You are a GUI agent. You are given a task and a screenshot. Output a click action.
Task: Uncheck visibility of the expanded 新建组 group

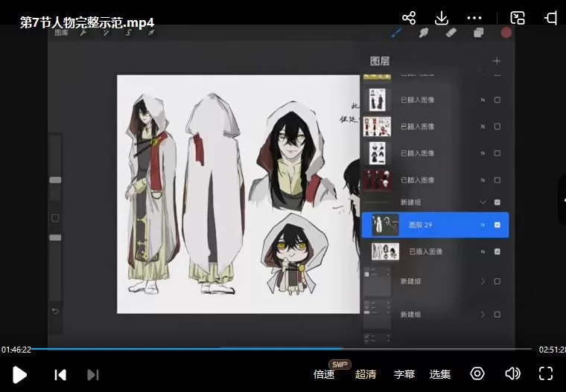click(x=497, y=202)
